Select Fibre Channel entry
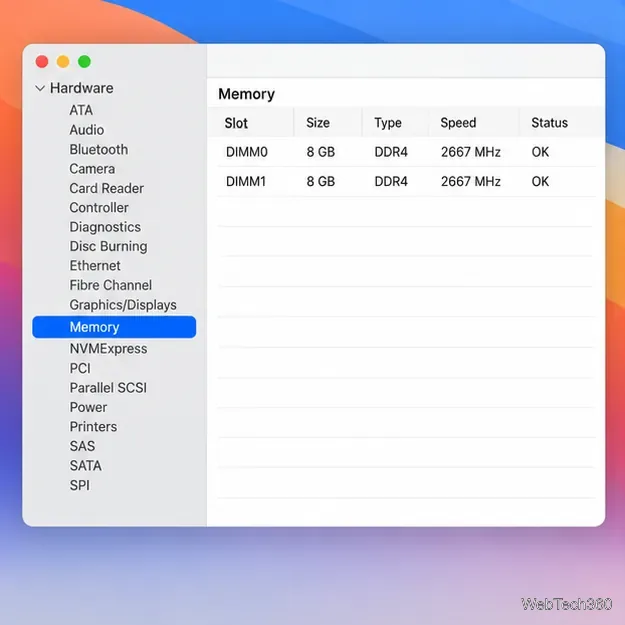 [x=110, y=285]
